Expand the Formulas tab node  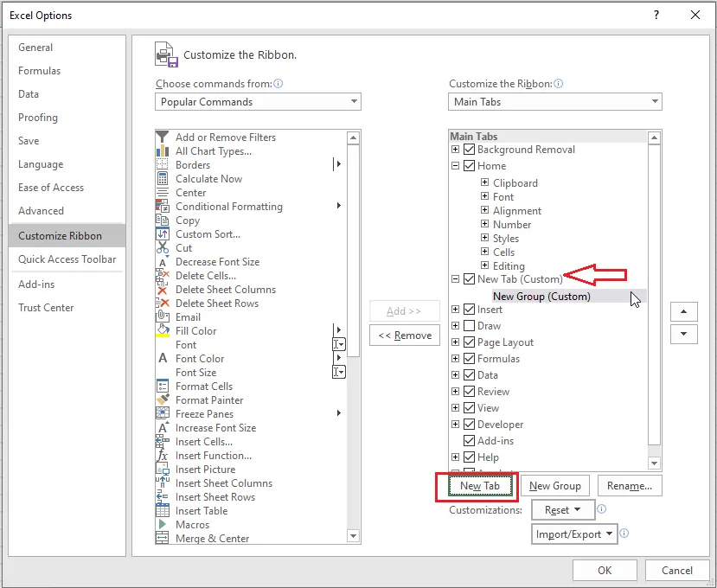(455, 359)
